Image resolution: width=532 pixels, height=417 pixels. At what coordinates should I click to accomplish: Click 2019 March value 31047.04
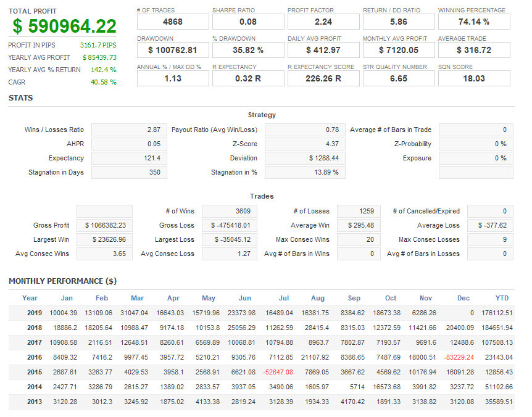(x=135, y=313)
